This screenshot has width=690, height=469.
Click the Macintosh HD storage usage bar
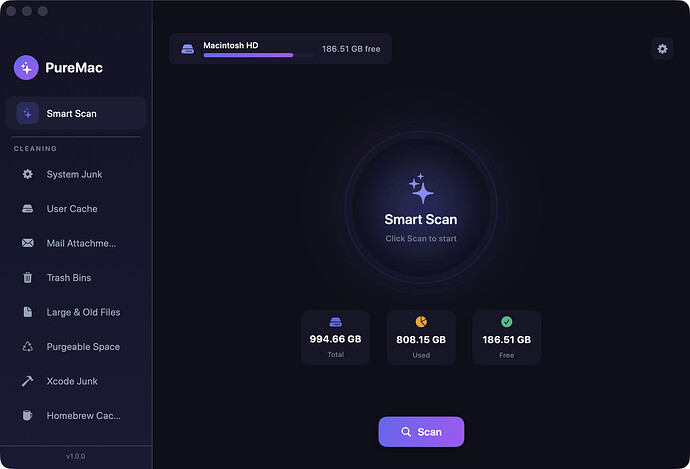(258, 55)
